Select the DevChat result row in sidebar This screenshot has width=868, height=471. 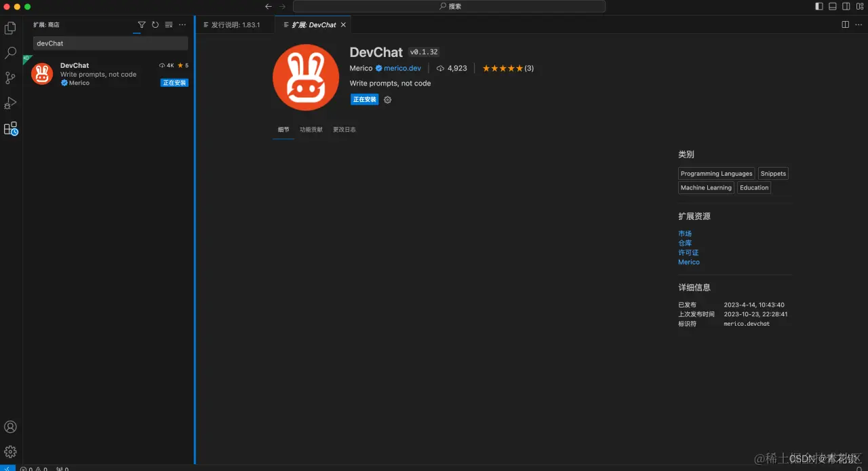click(108, 74)
